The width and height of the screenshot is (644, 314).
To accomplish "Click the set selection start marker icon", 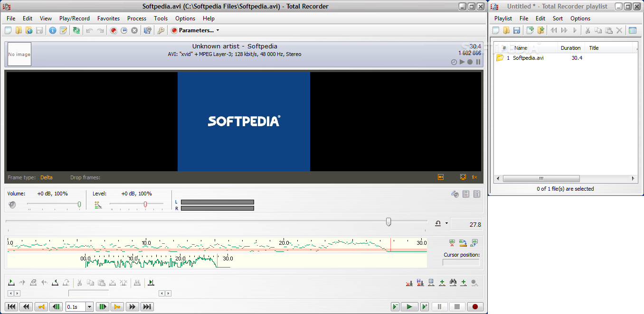I will [x=11, y=283].
